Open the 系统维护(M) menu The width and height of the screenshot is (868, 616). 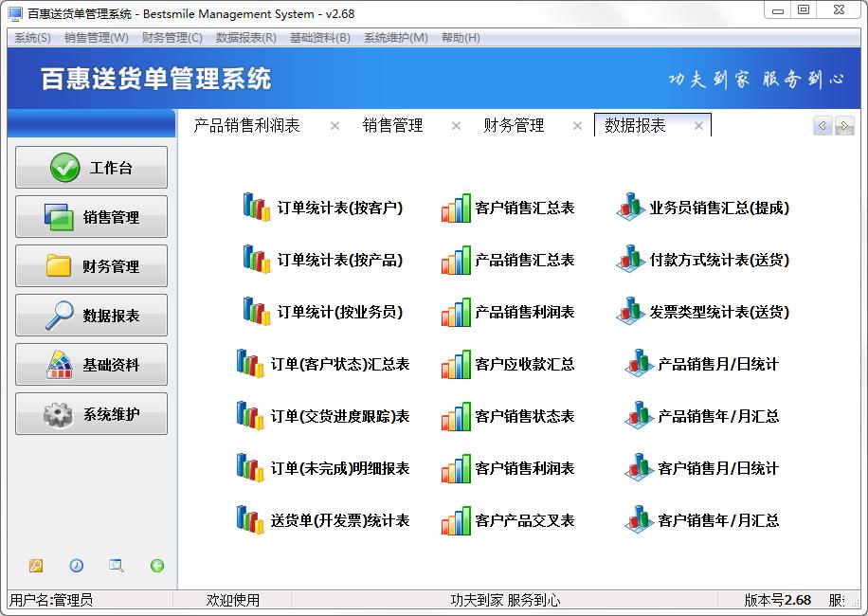click(x=396, y=38)
